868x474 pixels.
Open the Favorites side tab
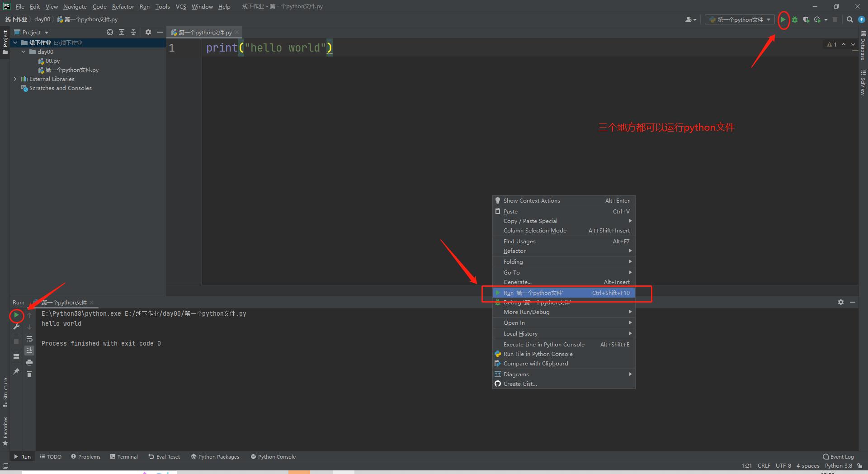click(x=5, y=431)
